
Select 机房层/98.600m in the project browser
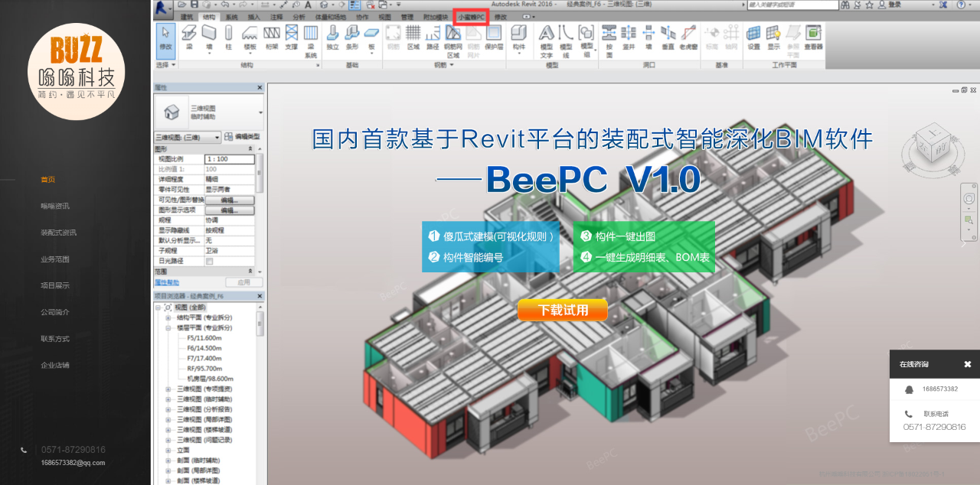pos(210,379)
